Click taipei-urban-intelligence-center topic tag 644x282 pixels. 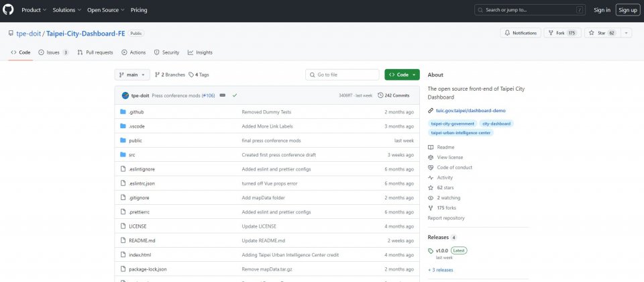point(460,133)
